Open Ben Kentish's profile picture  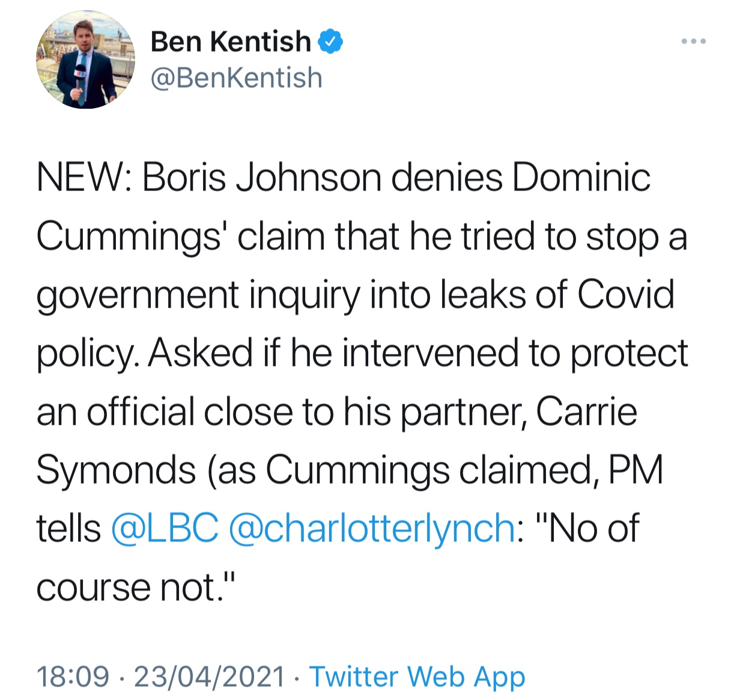pos(85,59)
